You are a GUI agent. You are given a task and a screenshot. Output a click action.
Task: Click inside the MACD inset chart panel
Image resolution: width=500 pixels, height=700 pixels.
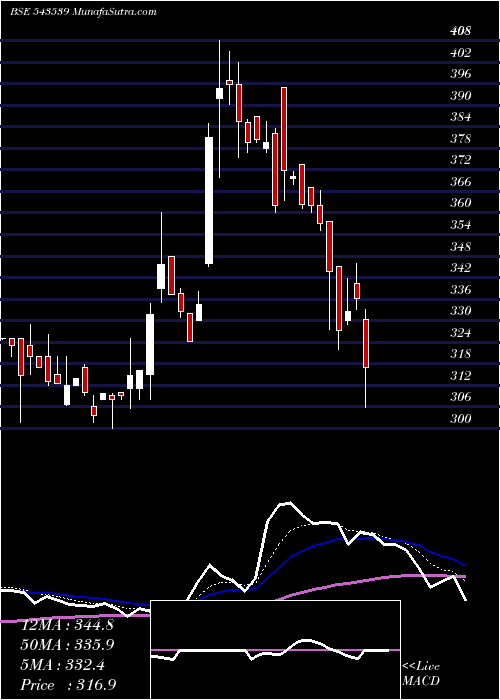point(275,650)
